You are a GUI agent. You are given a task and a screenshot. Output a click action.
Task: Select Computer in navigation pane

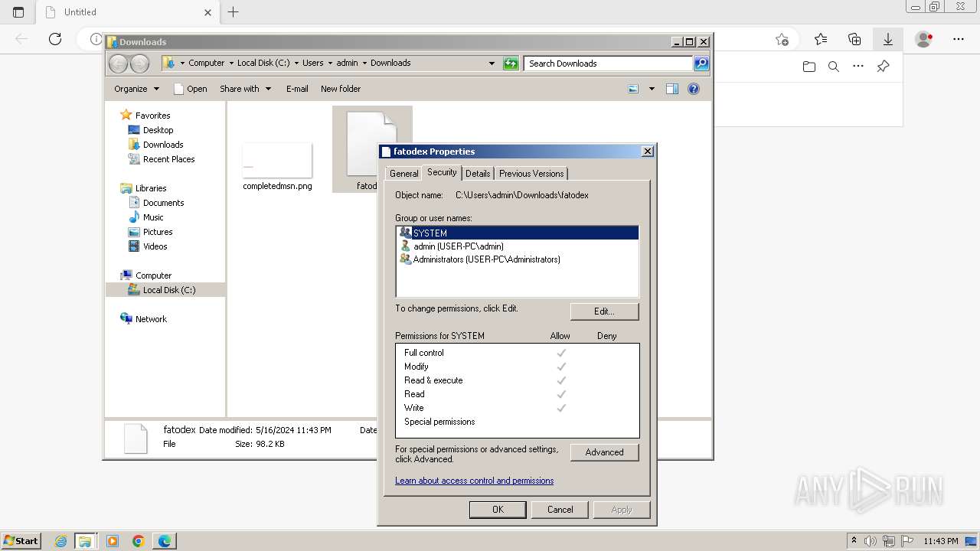click(x=153, y=275)
